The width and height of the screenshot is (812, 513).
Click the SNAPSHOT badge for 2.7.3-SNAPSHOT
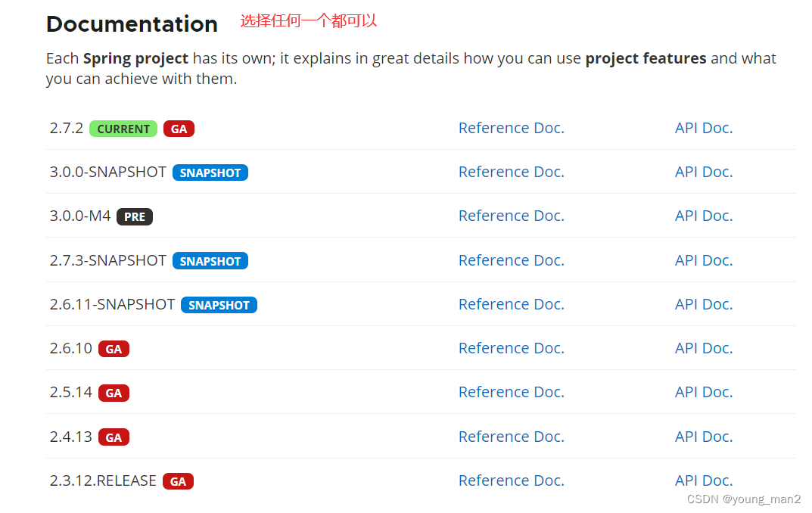point(210,261)
